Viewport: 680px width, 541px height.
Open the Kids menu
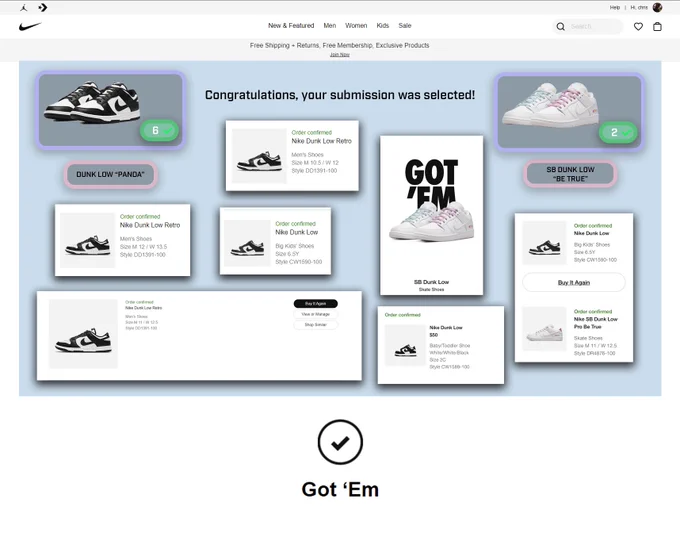(x=382, y=26)
